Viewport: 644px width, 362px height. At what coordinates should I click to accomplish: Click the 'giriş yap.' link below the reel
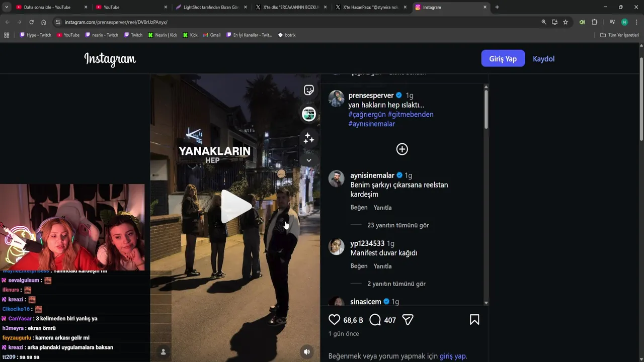(453, 356)
